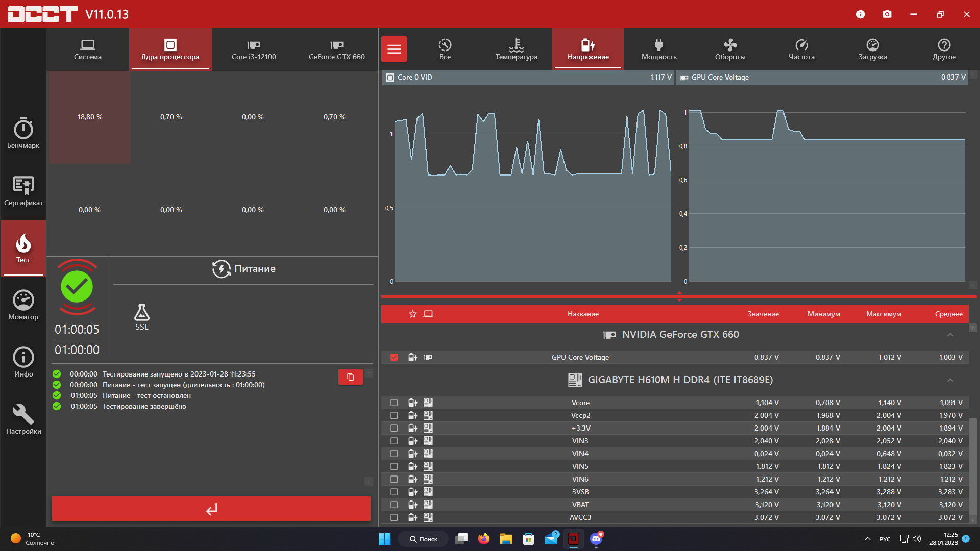Check the Vccp2 row checkbox
The image size is (980, 551).
tap(394, 415)
